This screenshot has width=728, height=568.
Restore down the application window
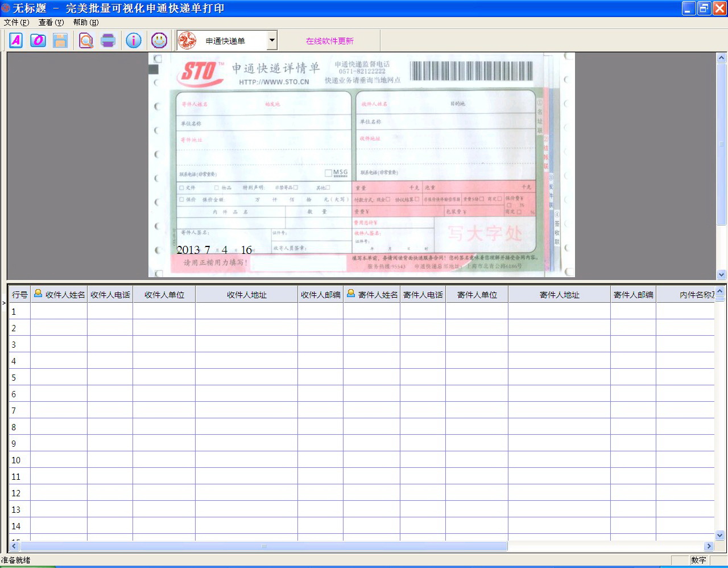click(x=704, y=8)
